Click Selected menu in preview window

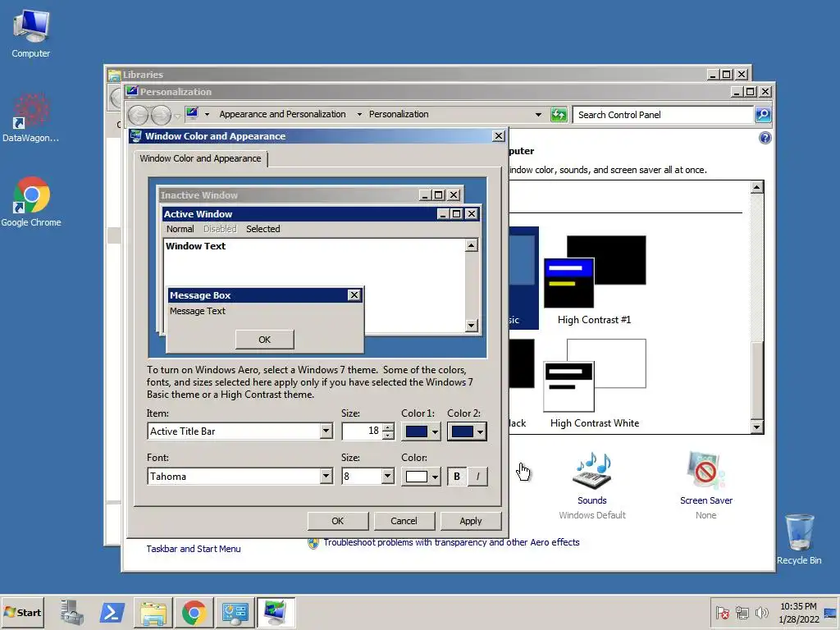point(263,229)
